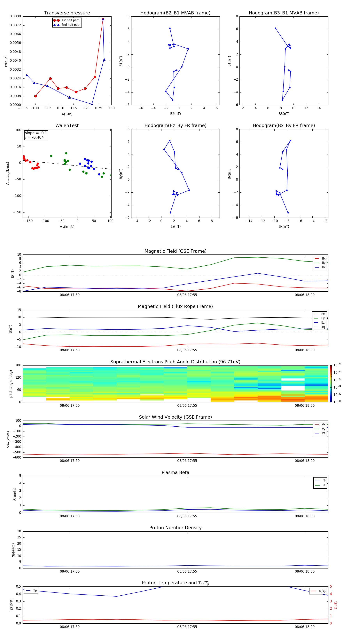
Task: Click the Tp legend entry
Action: [x=31, y=591]
